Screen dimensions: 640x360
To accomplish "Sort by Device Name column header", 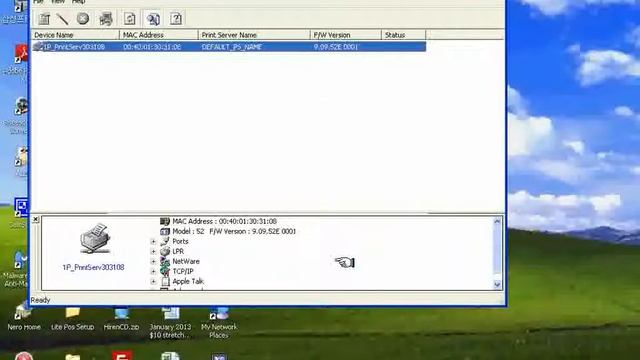I will click(75, 35).
